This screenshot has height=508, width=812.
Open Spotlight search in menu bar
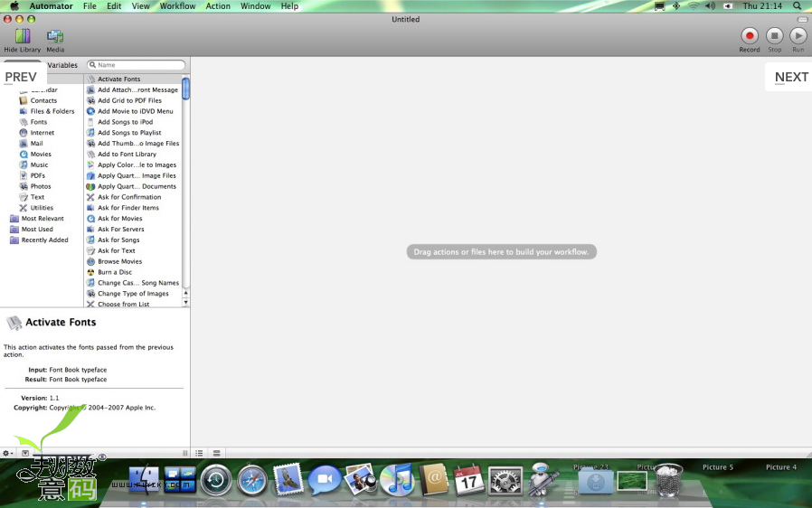[x=797, y=6]
